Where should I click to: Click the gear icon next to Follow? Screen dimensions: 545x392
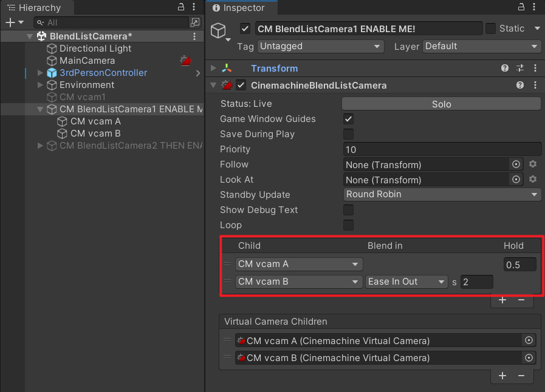tap(533, 164)
